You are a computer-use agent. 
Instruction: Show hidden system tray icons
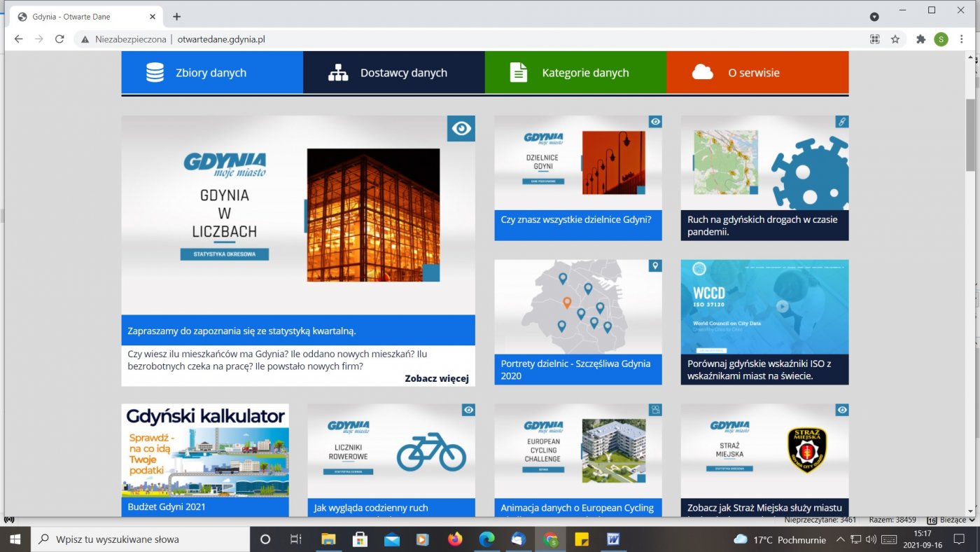pos(841,539)
